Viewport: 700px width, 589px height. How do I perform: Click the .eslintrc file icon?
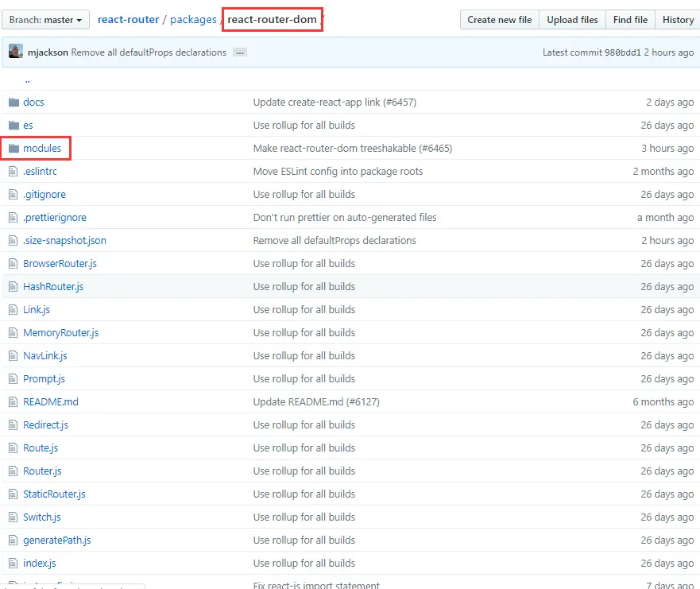coord(14,171)
